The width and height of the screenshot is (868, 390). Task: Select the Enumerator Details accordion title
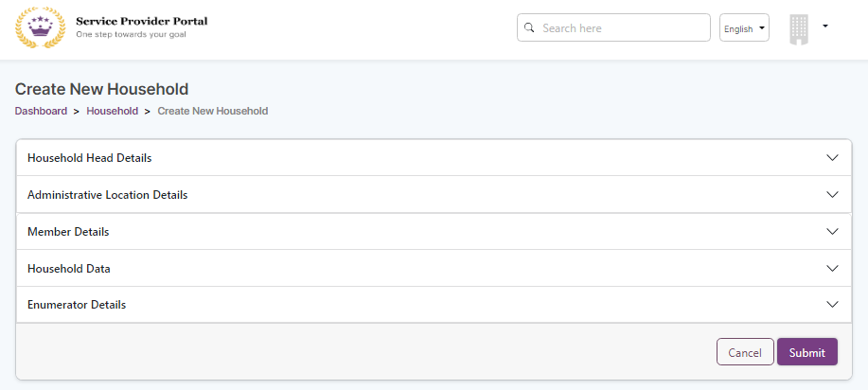click(x=77, y=305)
